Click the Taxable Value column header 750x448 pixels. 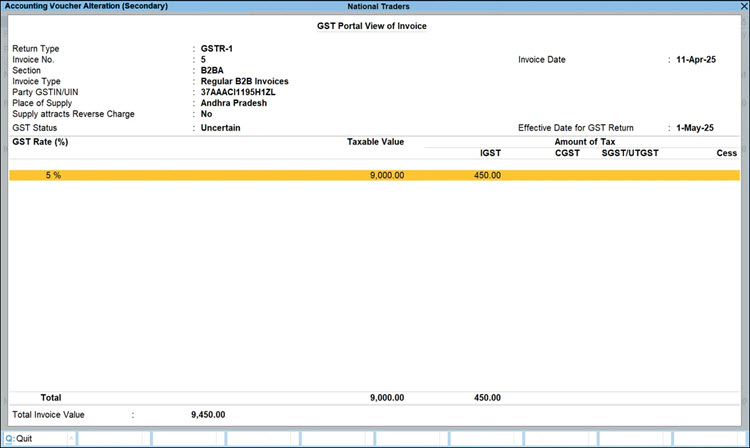coord(375,142)
